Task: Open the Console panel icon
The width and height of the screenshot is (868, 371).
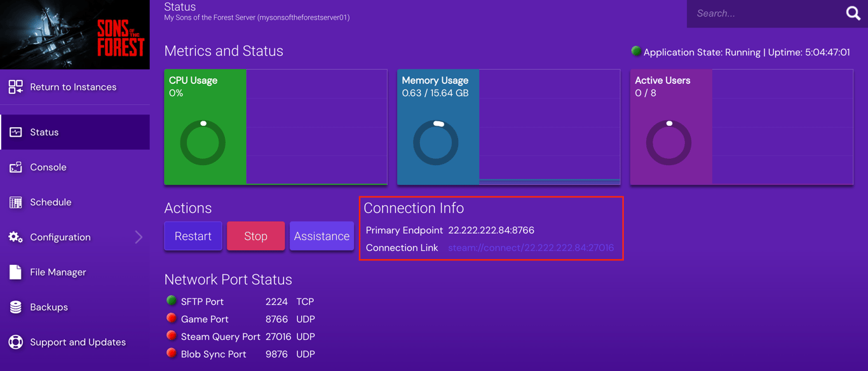Action: 18,167
